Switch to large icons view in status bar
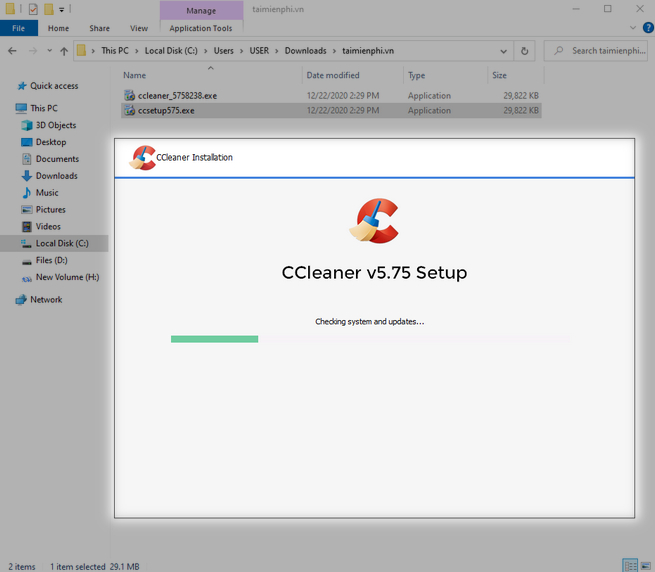 [645, 565]
